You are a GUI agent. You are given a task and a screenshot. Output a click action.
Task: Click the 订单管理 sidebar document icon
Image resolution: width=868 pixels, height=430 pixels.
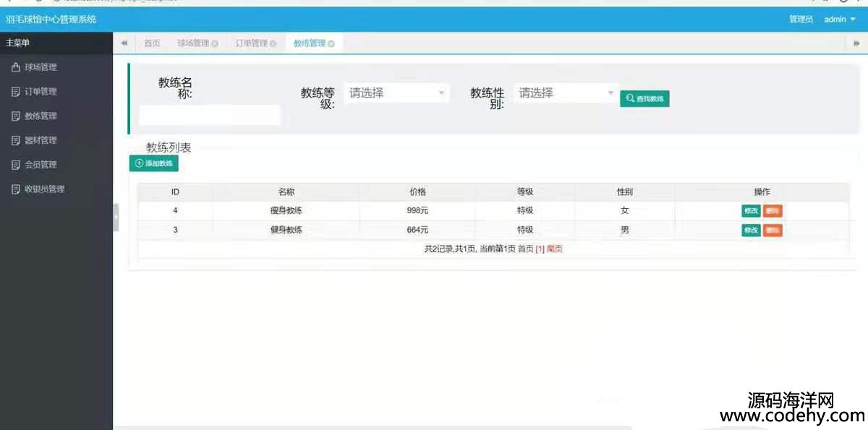click(x=16, y=92)
